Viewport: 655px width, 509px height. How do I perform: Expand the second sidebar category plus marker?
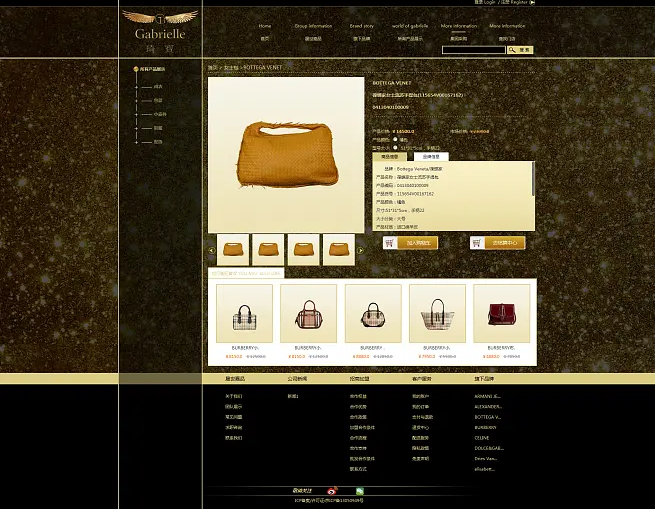(x=137, y=101)
